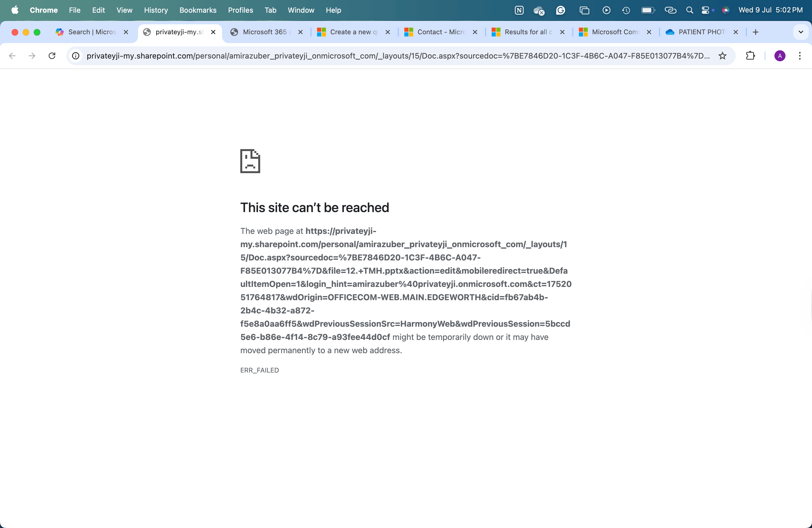
Task: Open the Apple menu
Action: point(15,10)
